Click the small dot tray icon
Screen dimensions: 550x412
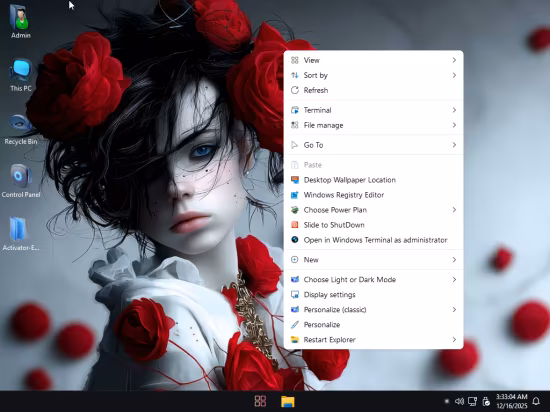[x=447, y=401]
